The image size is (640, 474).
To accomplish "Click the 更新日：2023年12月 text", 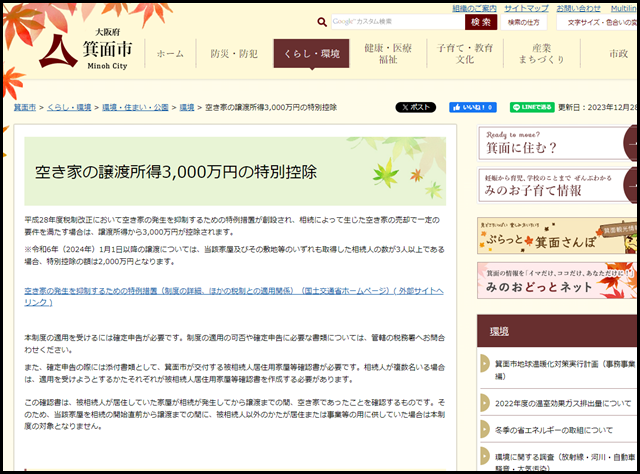I will 597,107.
